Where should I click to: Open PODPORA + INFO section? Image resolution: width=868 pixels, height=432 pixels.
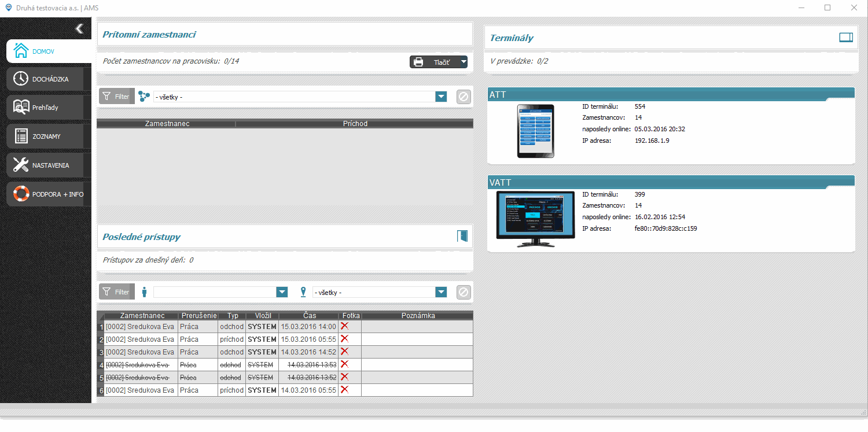[x=49, y=194]
